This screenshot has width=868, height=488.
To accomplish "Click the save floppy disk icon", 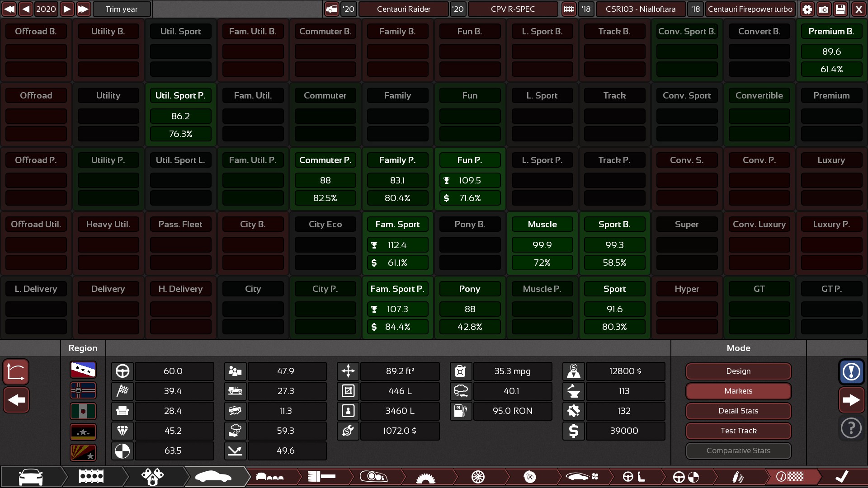I will [x=840, y=9].
